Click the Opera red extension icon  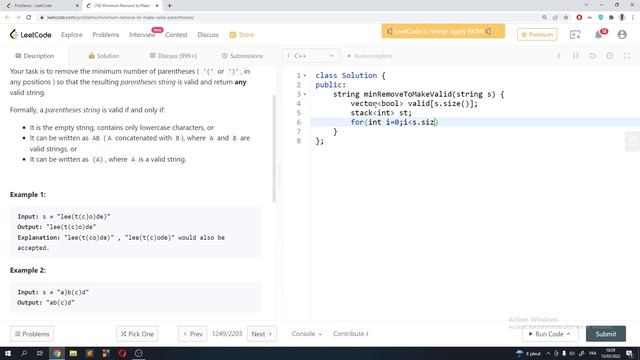pyautogui.click(x=579, y=17)
